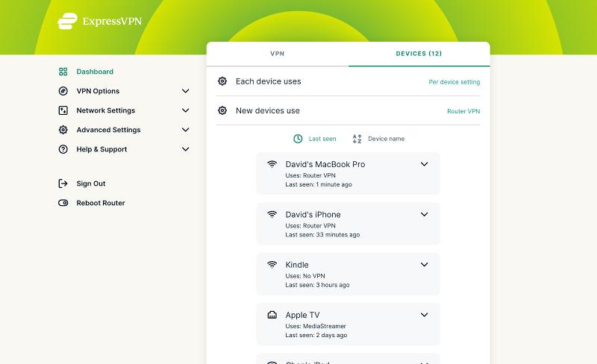Expand David's iPhone device card
Viewport: 597px width, 364px height.
coord(424,214)
